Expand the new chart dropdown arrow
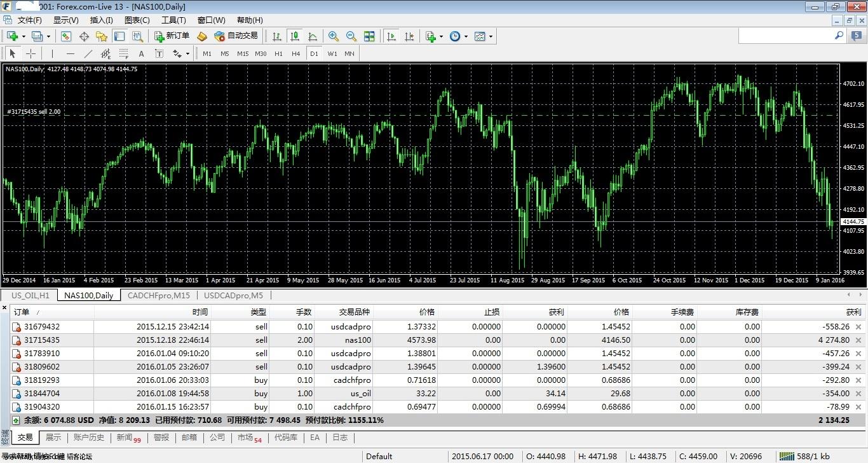Screen dimensions: 868x463 click(x=24, y=36)
